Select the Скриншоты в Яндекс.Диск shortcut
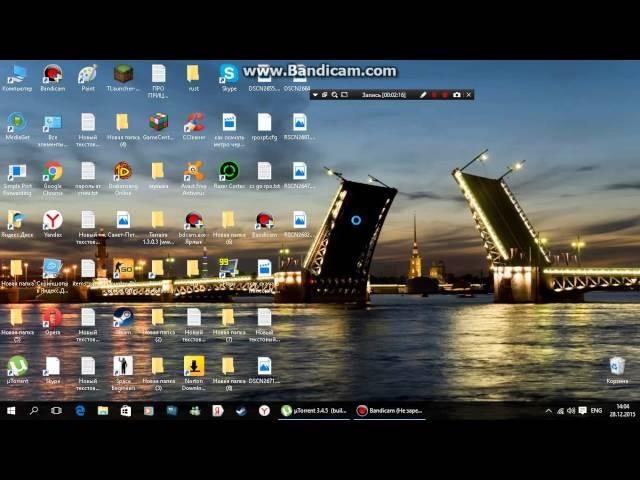This screenshot has width=640, height=480. pos(53,276)
